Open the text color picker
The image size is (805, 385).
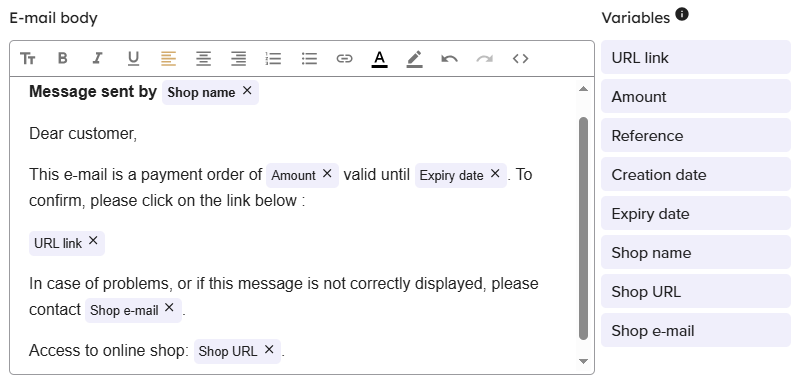pos(379,59)
